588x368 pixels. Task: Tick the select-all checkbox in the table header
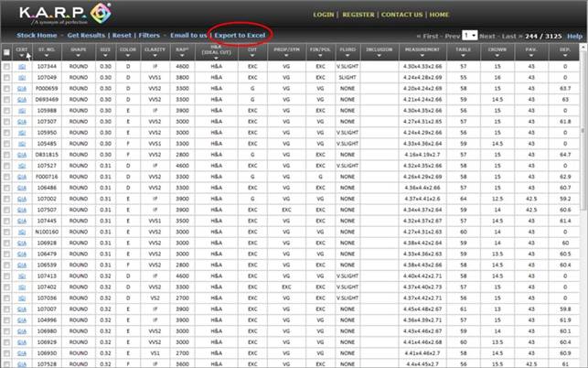pyautogui.click(x=7, y=54)
